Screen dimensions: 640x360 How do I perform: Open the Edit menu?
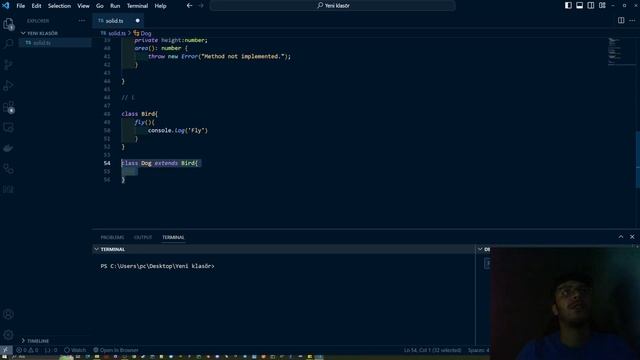[x=36, y=6]
